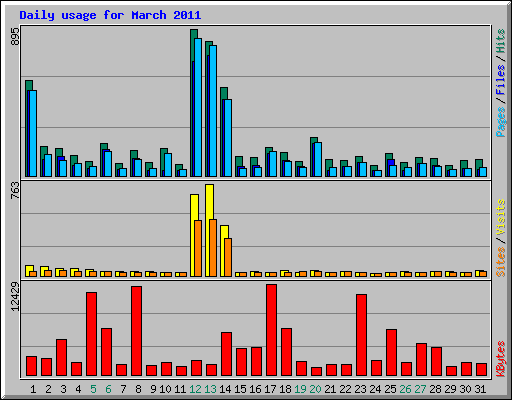Screen dimensions: 512x400
Task: Select the red KBytes bar for day 23
Action: [x=361, y=335]
